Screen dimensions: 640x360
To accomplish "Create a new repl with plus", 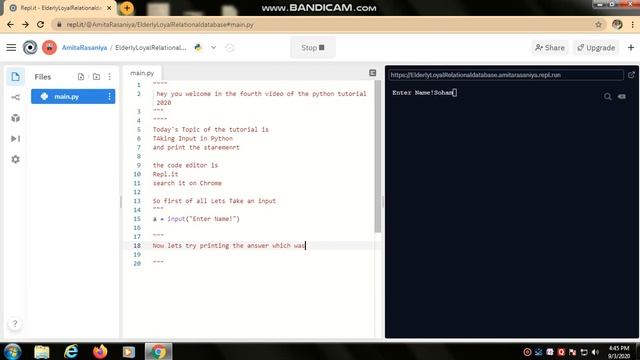I will click(x=631, y=48).
